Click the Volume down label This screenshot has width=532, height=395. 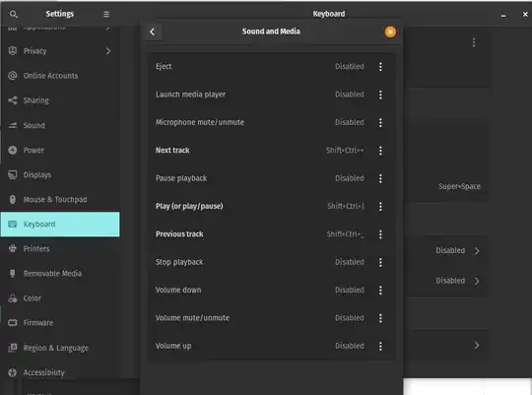[178, 291]
